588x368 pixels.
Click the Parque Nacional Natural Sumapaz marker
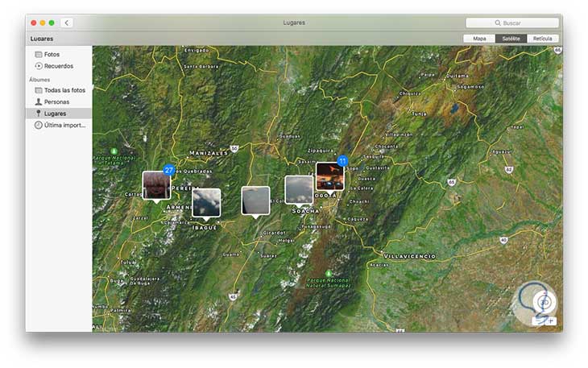329,273
